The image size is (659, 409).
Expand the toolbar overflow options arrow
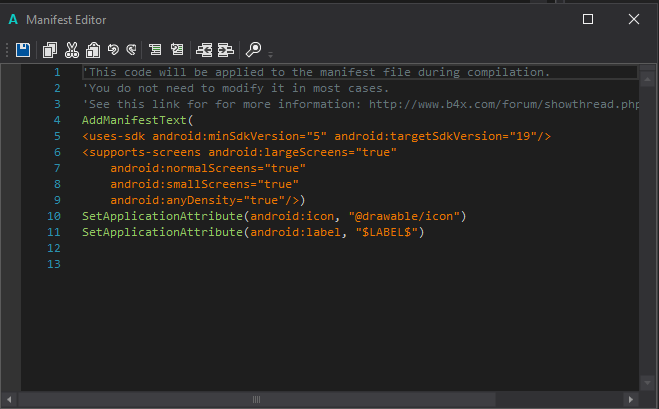pyautogui.click(x=270, y=52)
